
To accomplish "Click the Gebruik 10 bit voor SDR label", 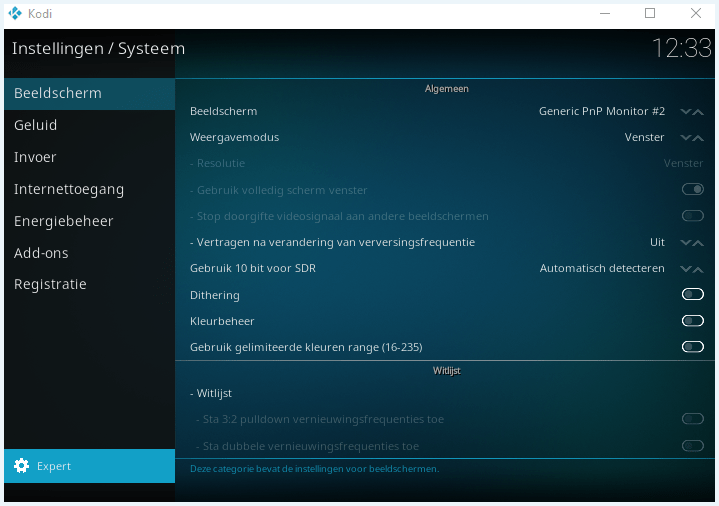I will (x=253, y=268).
